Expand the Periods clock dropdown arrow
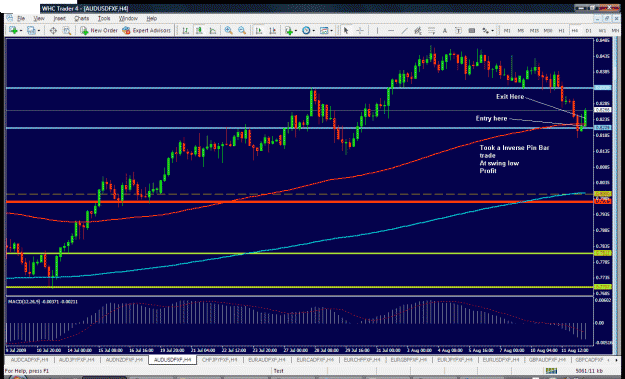Image resolution: width=625 pixels, height=379 pixels. click(313, 31)
